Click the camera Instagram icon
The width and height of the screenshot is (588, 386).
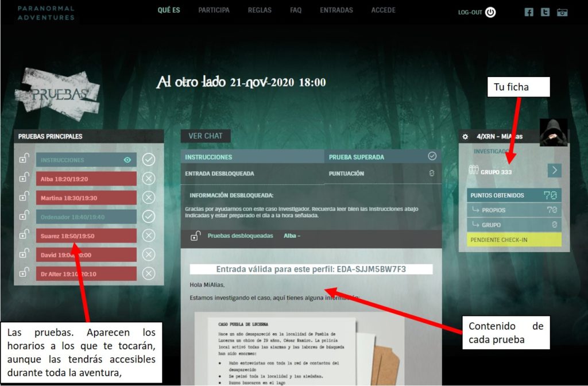pyautogui.click(x=562, y=12)
